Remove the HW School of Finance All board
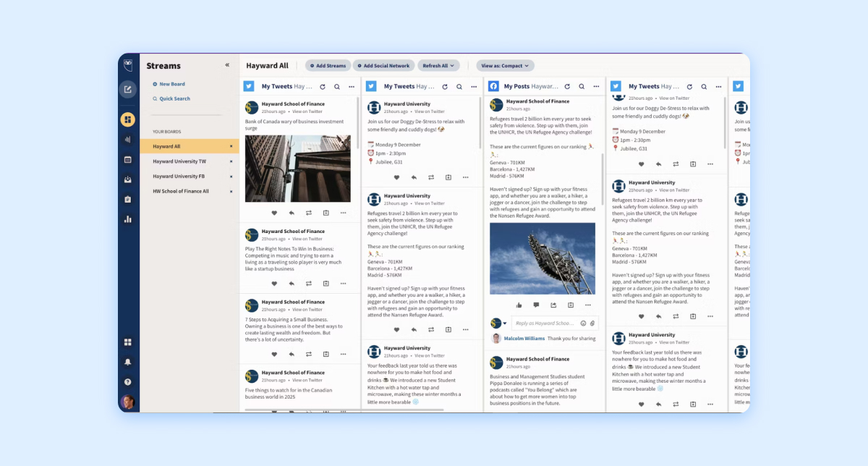 pos(231,191)
